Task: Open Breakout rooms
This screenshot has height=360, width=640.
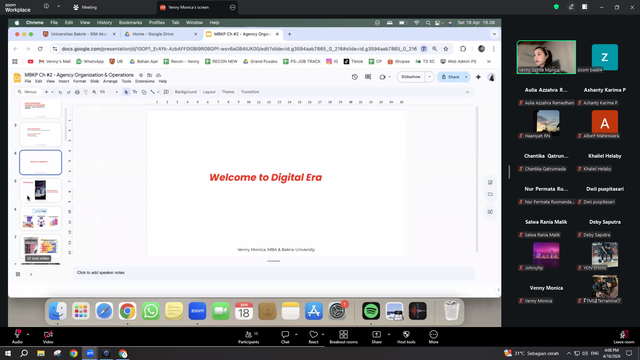Action: 343,337
